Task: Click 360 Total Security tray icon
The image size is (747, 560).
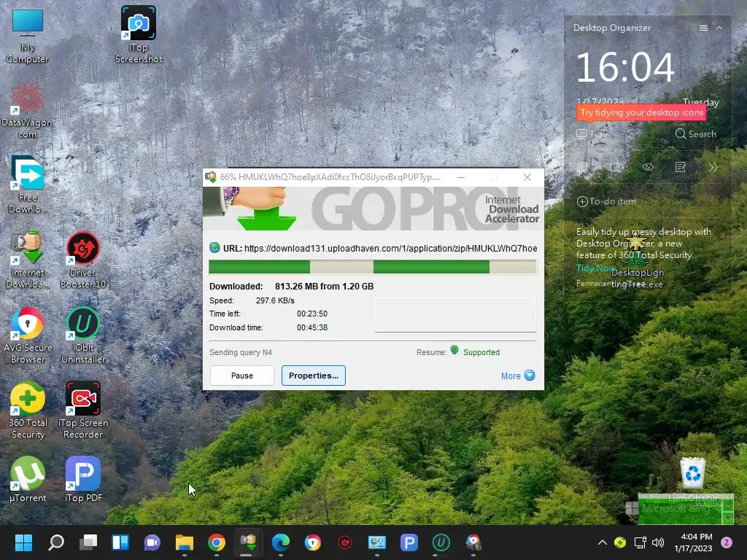Action: (620, 542)
